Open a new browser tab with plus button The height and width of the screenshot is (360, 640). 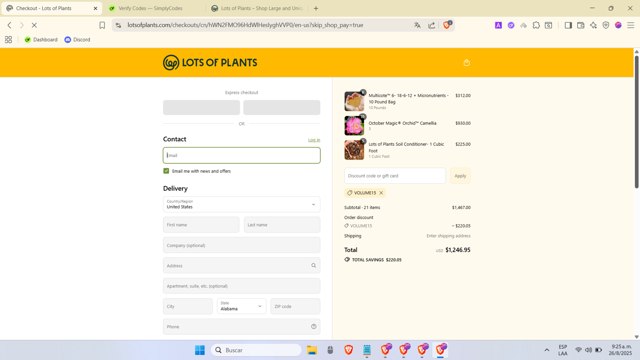[x=316, y=8]
